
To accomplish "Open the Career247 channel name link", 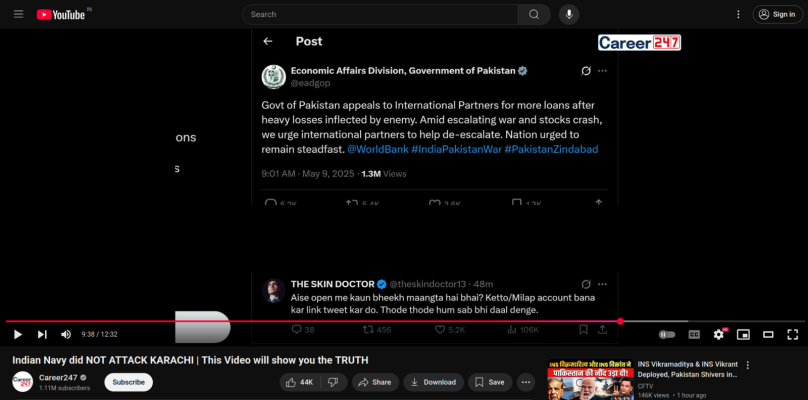I will tap(58, 377).
